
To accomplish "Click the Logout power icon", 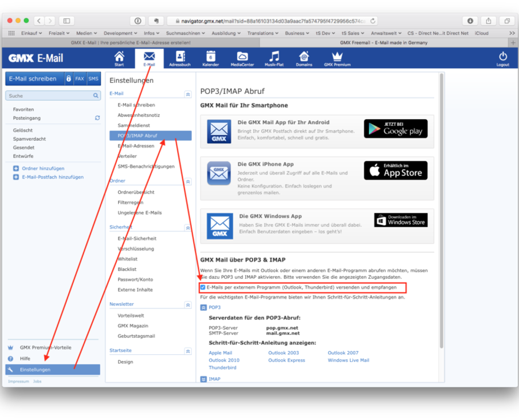I will [503, 56].
